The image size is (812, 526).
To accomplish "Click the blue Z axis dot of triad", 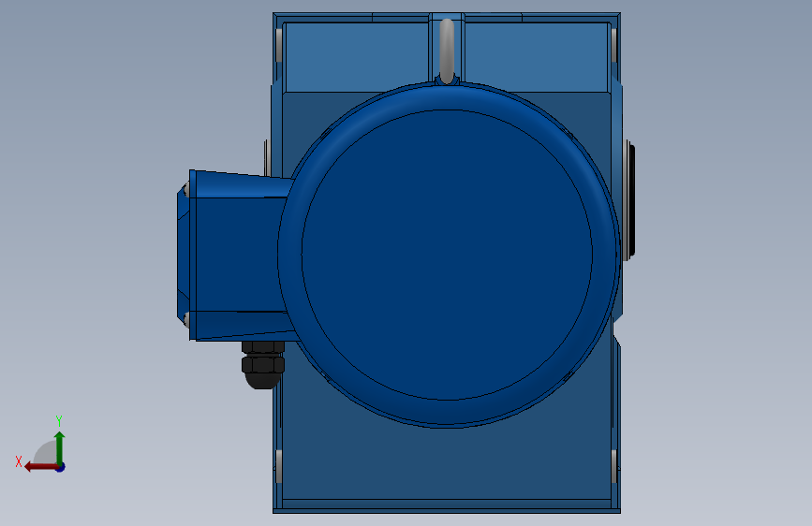I will click(61, 467).
